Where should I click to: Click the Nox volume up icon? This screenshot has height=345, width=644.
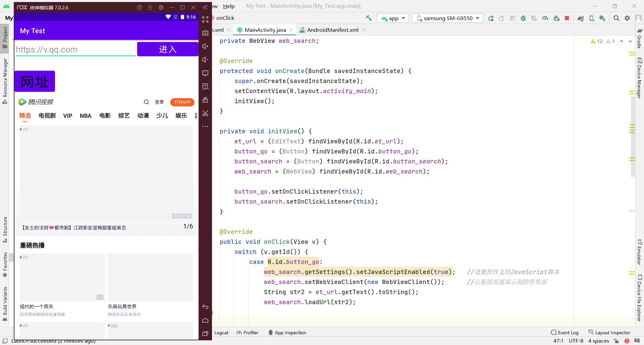(205, 46)
